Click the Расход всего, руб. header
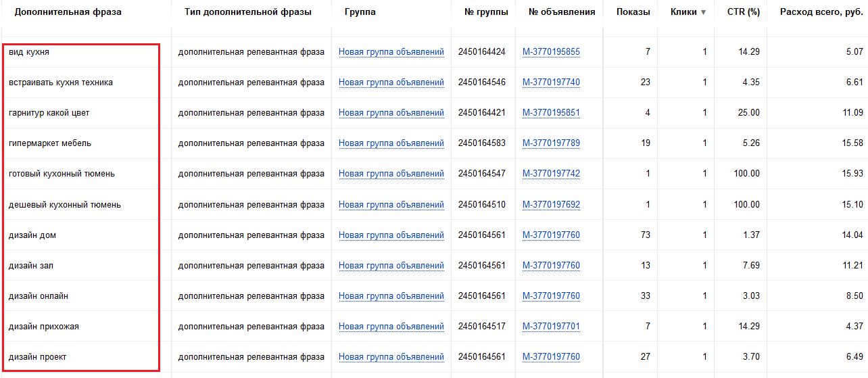 pyautogui.click(x=821, y=12)
